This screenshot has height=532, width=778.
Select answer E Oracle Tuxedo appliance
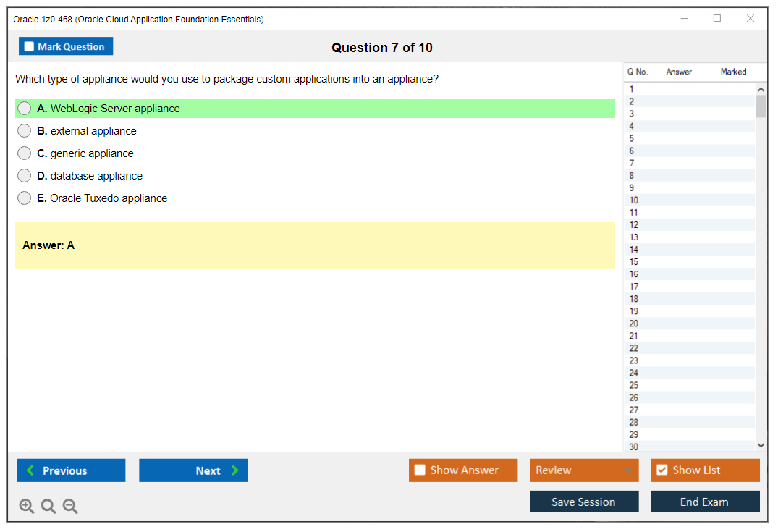[24, 198]
